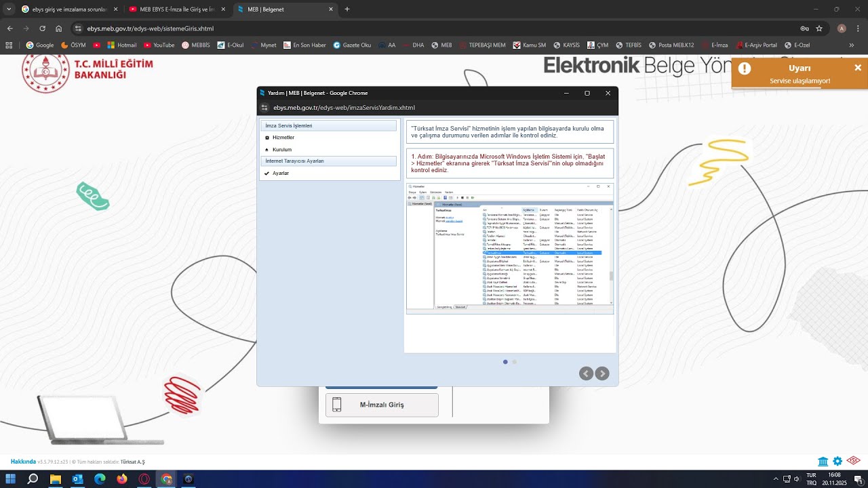The image size is (868, 488).
Task: Open the saved passwords key icon
Action: (804, 28)
